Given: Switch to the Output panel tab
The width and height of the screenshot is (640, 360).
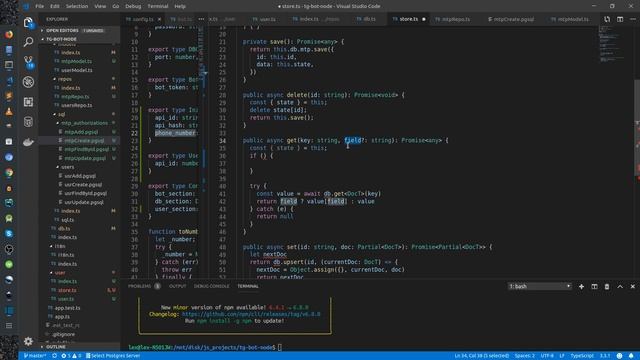Looking at the screenshot, I should (178, 287).
